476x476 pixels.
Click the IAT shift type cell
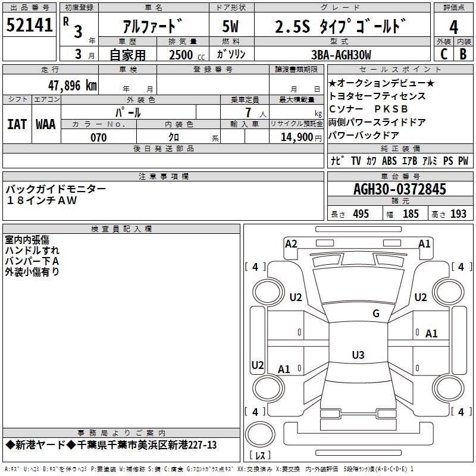tap(17, 124)
